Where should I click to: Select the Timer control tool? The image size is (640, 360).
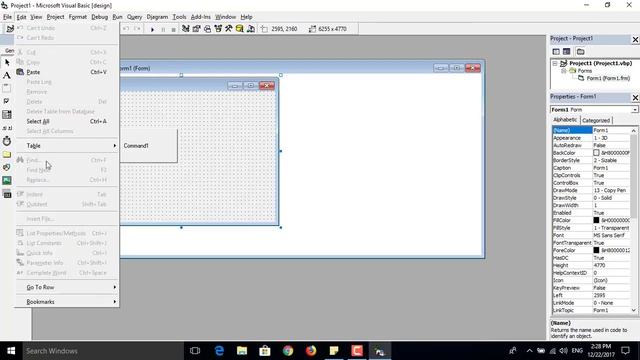[7, 141]
